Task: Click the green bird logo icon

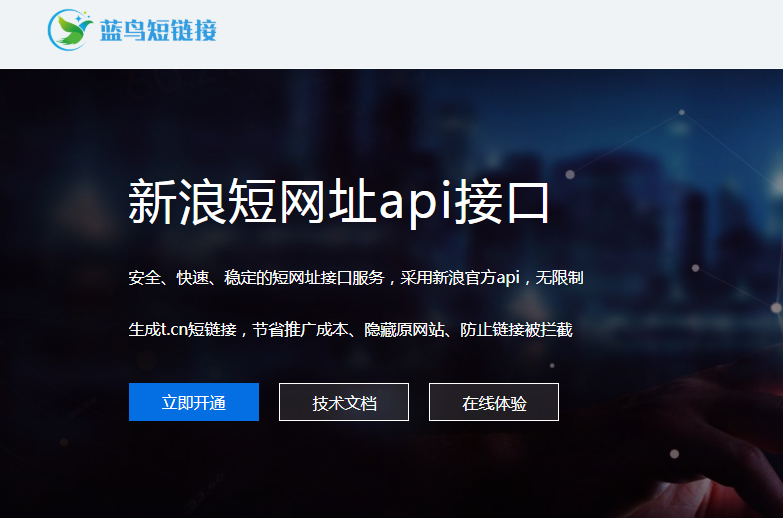Action: point(70,30)
